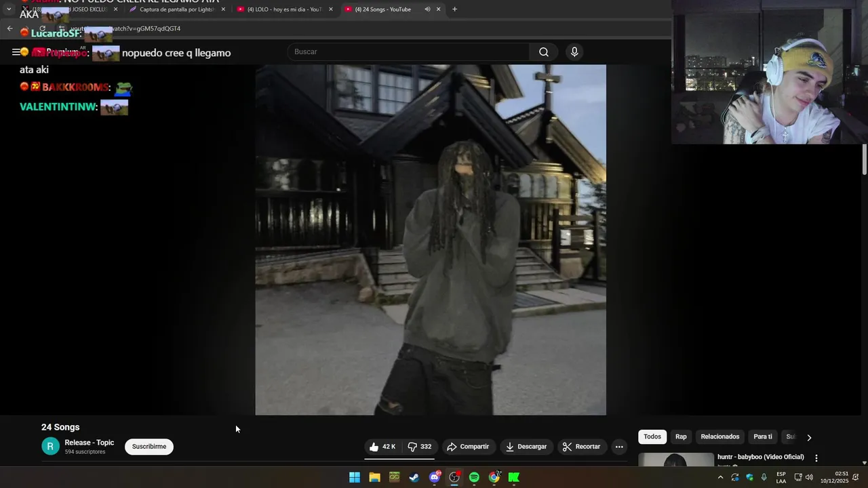Open a new browser tab
The width and height of the screenshot is (868, 488).
(x=454, y=9)
